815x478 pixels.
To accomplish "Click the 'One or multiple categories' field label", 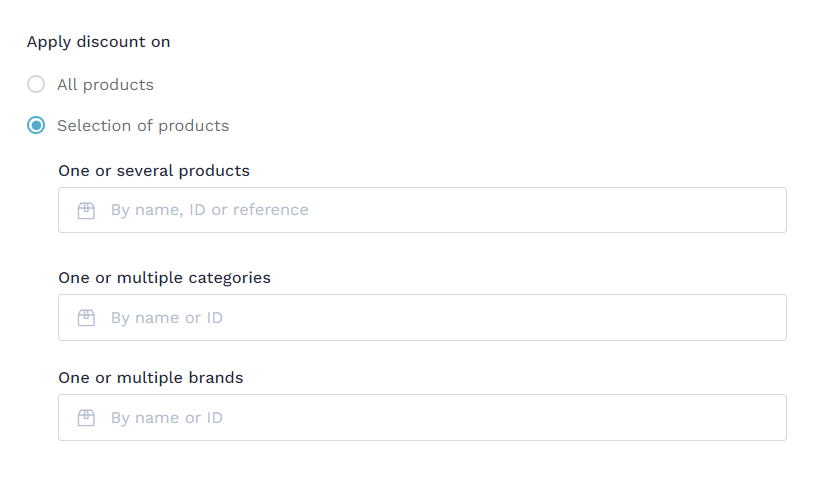I will (x=164, y=278).
